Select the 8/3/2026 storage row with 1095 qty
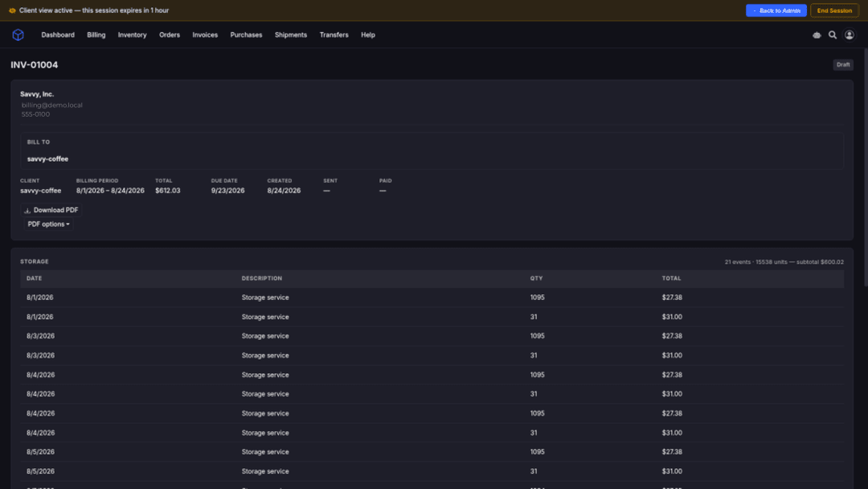 [x=432, y=336]
